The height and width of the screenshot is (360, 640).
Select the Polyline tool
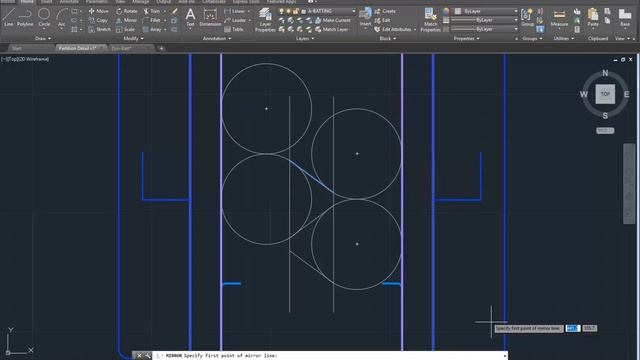[x=25, y=17]
